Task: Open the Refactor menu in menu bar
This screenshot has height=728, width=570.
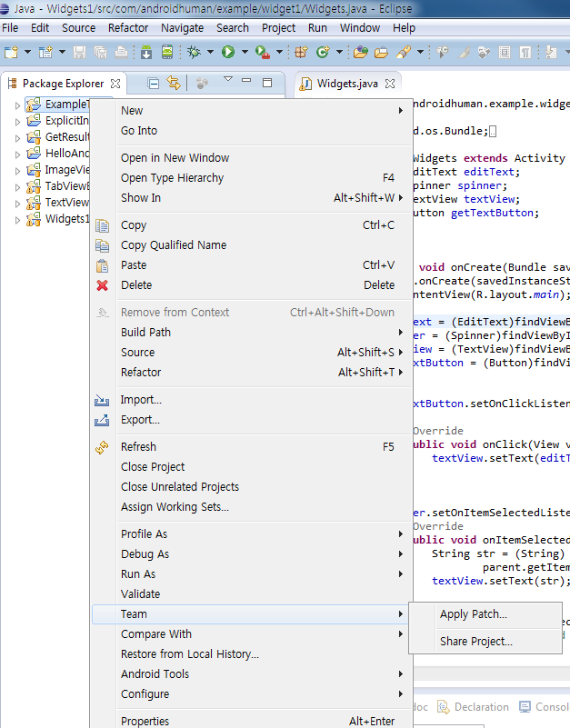Action: click(x=128, y=28)
